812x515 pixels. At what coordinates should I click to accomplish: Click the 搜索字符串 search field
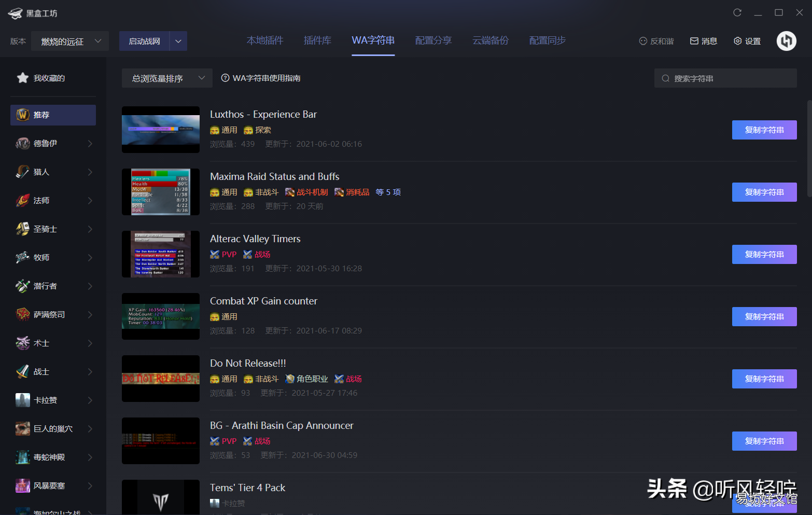pos(725,78)
